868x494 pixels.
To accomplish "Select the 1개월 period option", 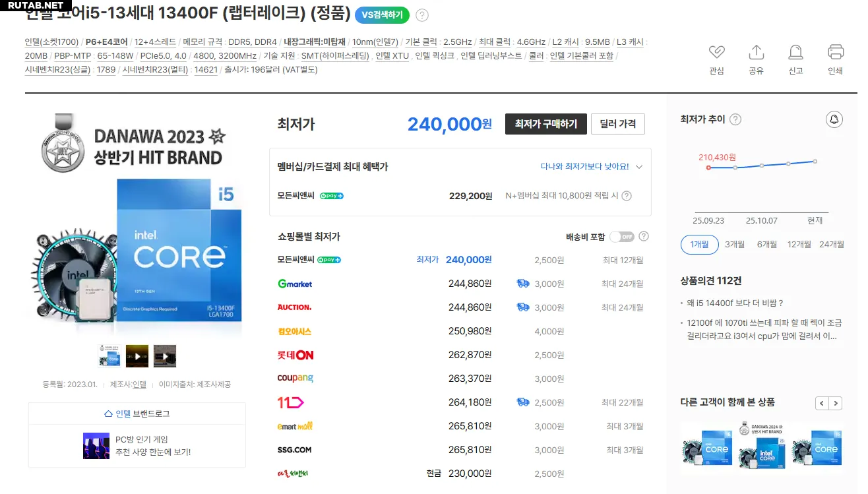I will (699, 244).
